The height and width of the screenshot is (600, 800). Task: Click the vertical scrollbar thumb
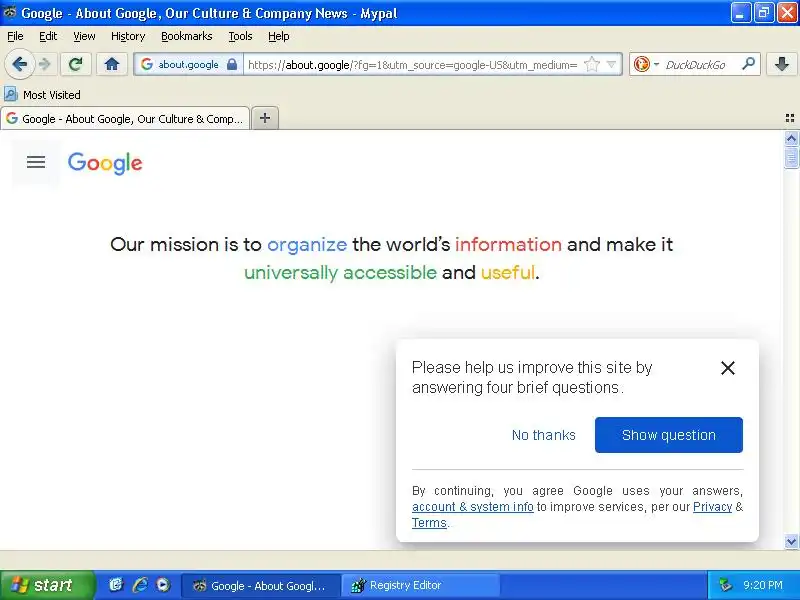[791, 157]
